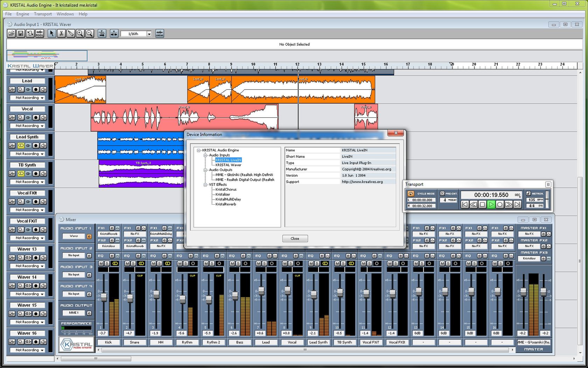
Task: Collapse VST Effects tree node
Action: 205,185
